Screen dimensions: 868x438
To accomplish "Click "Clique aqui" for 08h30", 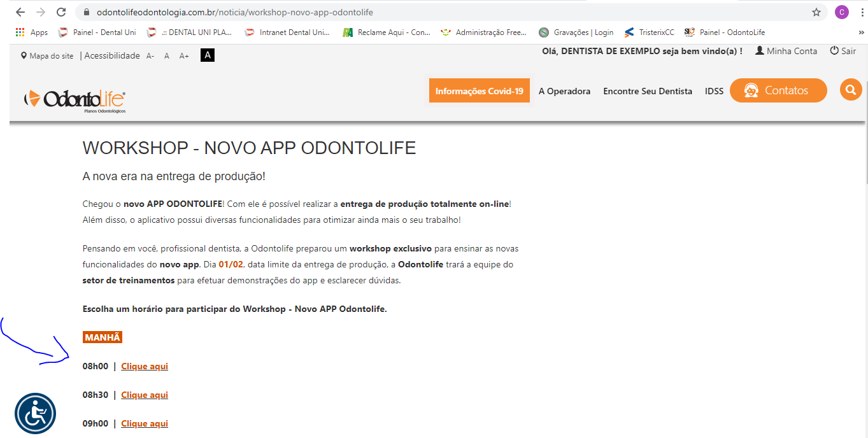I will pos(145,395).
